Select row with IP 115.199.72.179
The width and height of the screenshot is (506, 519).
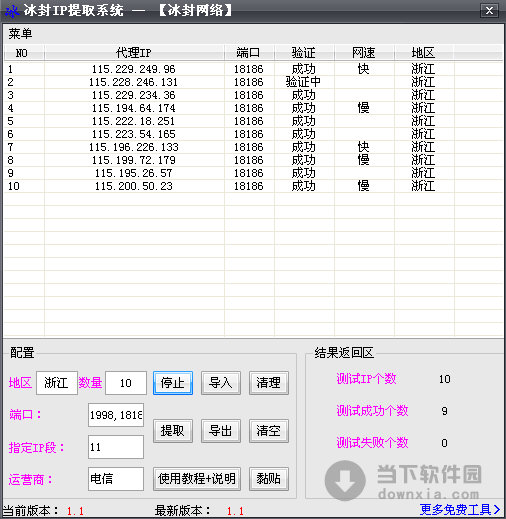253,160
